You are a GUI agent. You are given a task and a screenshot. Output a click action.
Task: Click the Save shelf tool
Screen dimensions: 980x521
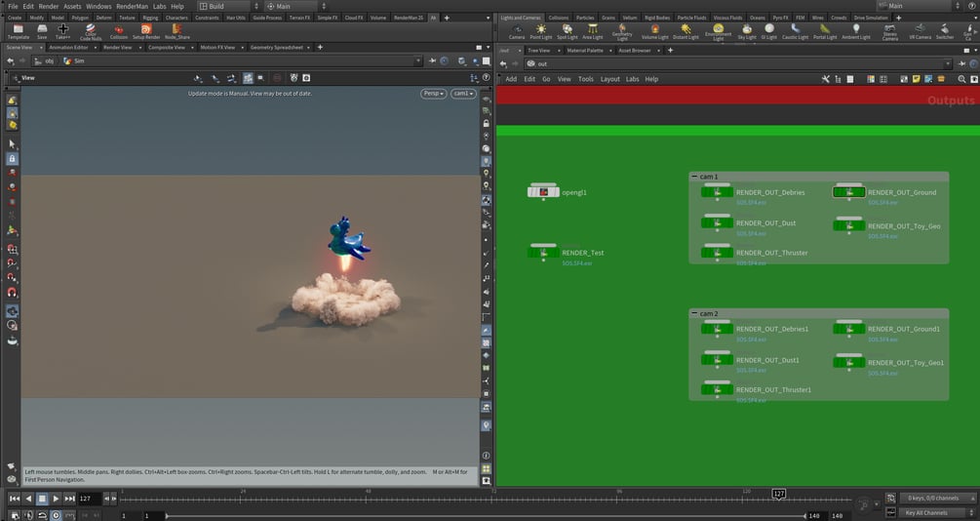tap(42, 31)
